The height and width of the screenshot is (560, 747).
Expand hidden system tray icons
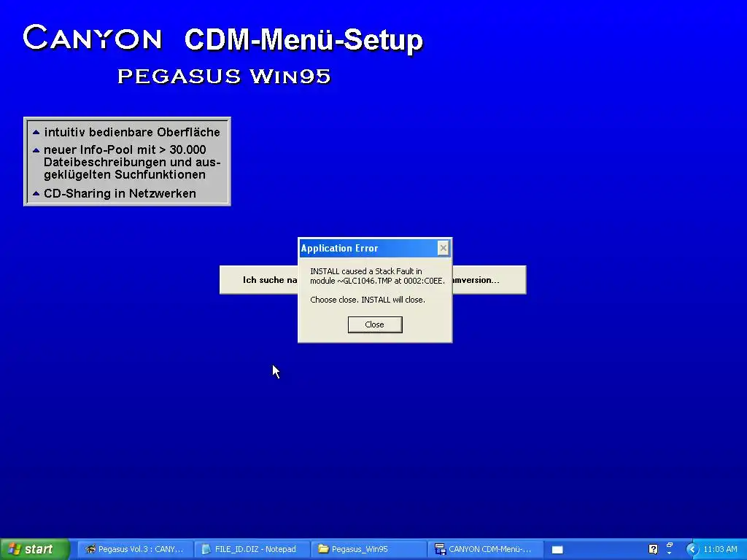pos(692,549)
